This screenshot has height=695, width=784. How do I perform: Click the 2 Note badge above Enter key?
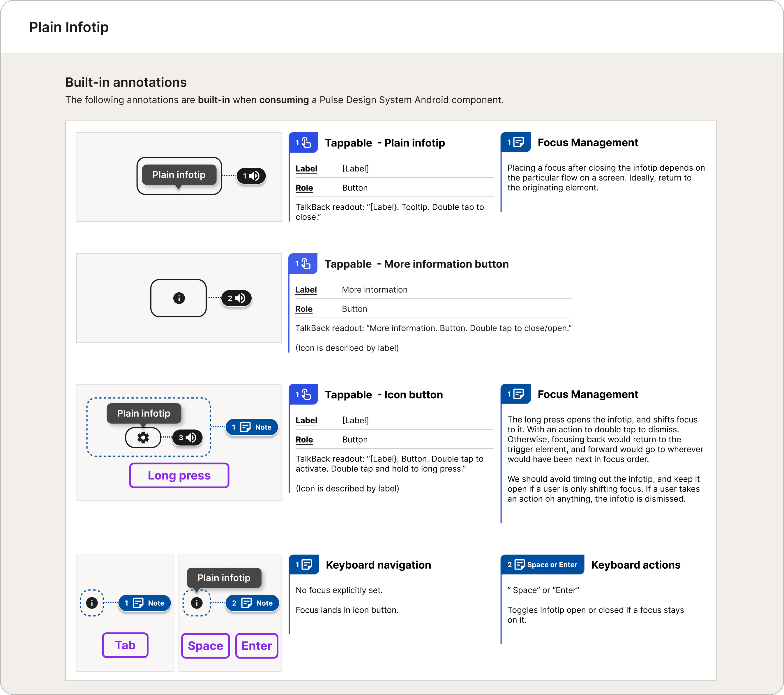252,603
